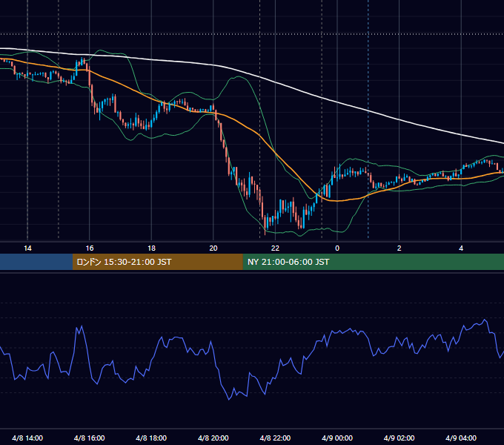Image resolution: width=504 pixels, height=445 pixels.
Task: Click the London 15:30-21:00 JST session bar
Action: click(x=157, y=262)
